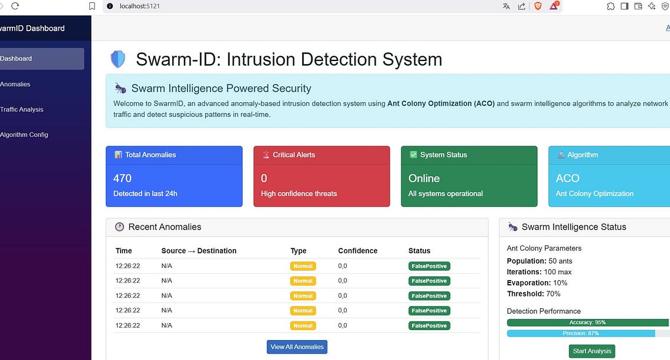Select the Critical Alerts card

click(x=321, y=176)
